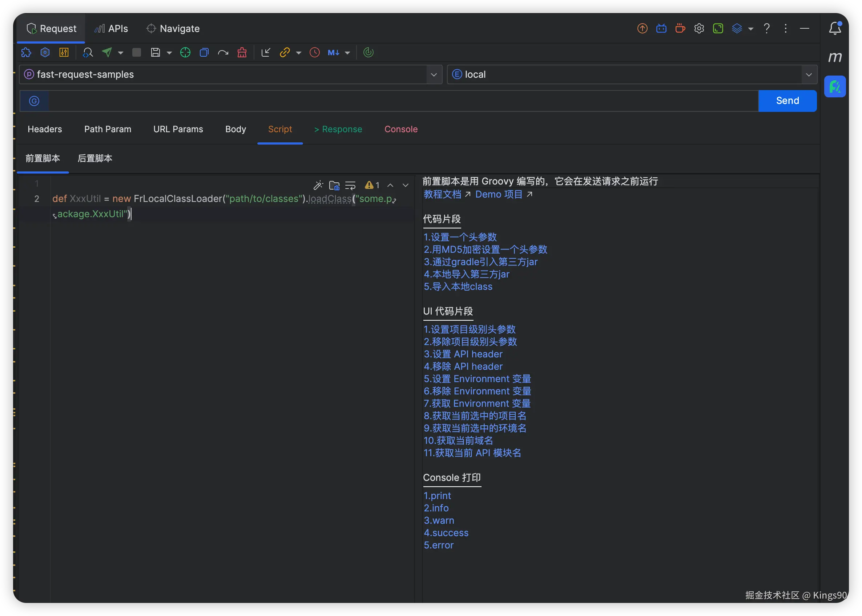Click the gray stop square in toolbar
This screenshot has width=862, height=616.
137,52
